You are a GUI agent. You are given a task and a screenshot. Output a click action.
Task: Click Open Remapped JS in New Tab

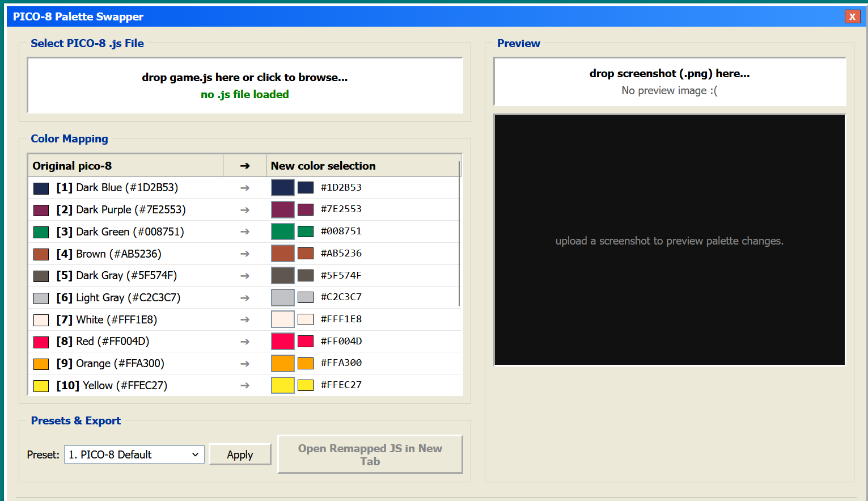[x=370, y=454]
